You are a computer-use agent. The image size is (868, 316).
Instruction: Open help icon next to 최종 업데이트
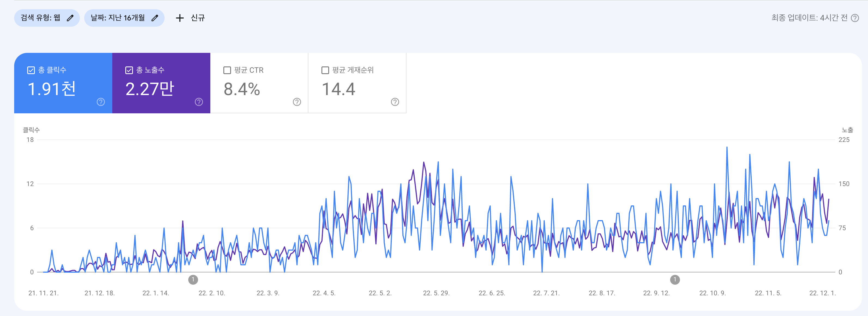coord(855,18)
